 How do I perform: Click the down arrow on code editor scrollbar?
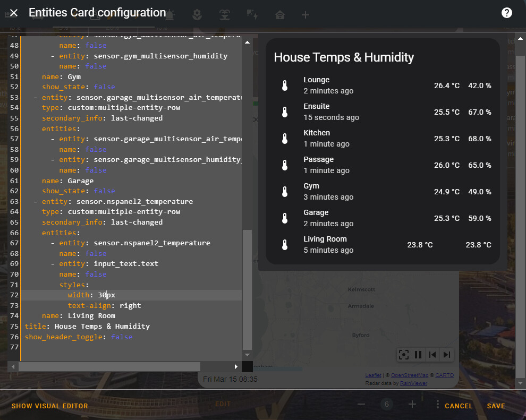247,355
